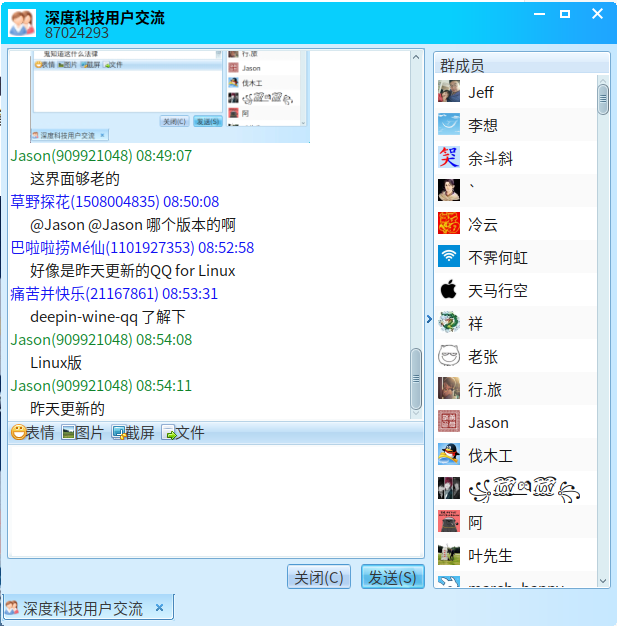Insert a picture with the 图片 button

83,433
